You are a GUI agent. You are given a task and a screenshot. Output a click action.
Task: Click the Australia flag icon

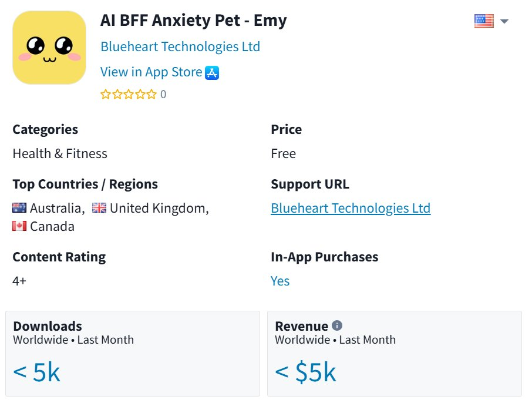pyautogui.click(x=19, y=208)
